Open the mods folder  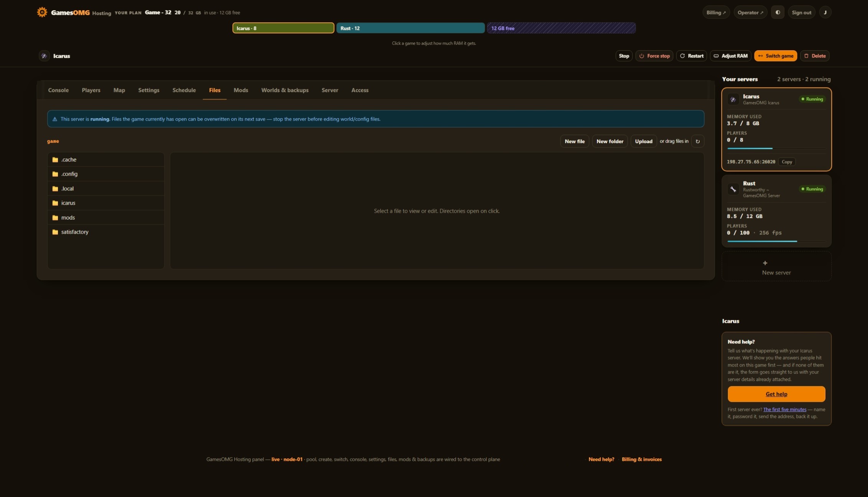(x=106, y=217)
